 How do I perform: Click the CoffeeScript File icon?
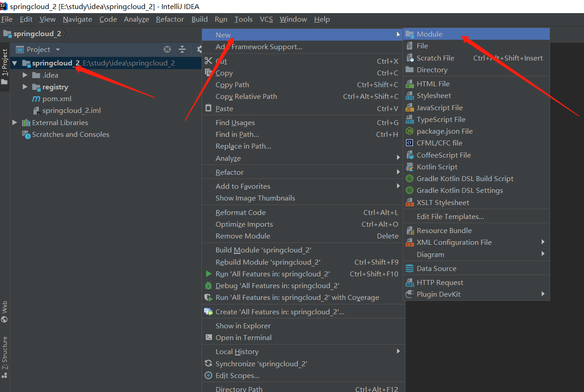410,155
